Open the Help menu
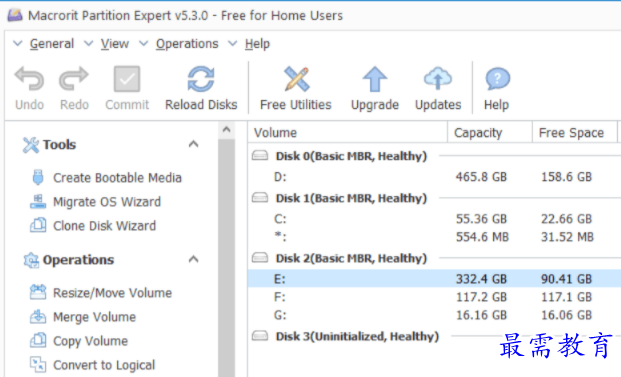Screen dimensions: 621x377 point(257,44)
